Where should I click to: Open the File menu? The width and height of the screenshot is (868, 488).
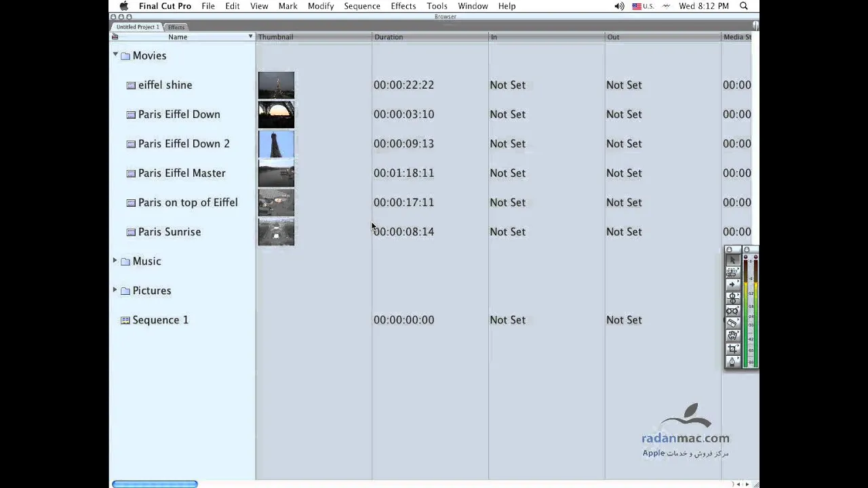pyautogui.click(x=208, y=6)
